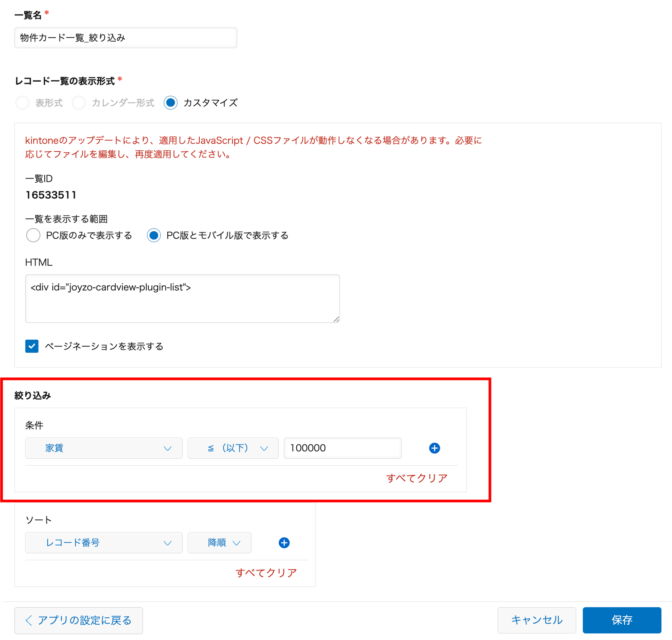Click the 保存 button
This screenshot has width=672, height=640.
(622, 620)
